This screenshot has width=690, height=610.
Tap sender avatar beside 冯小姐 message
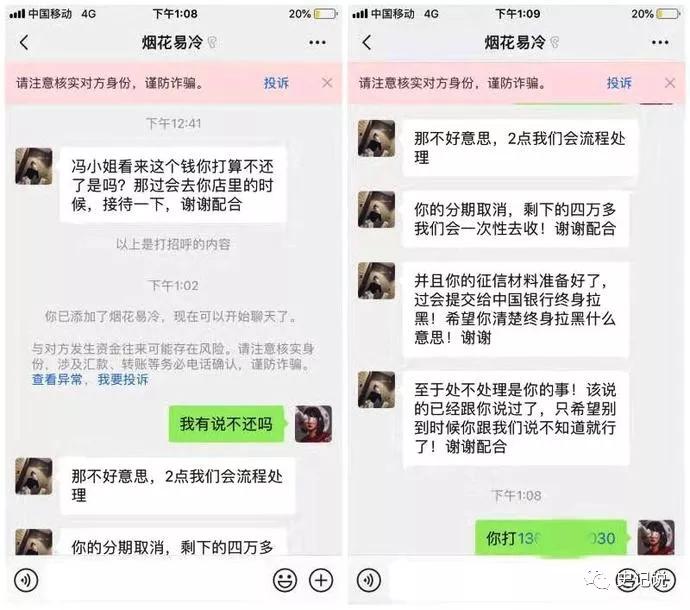point(34,166)
